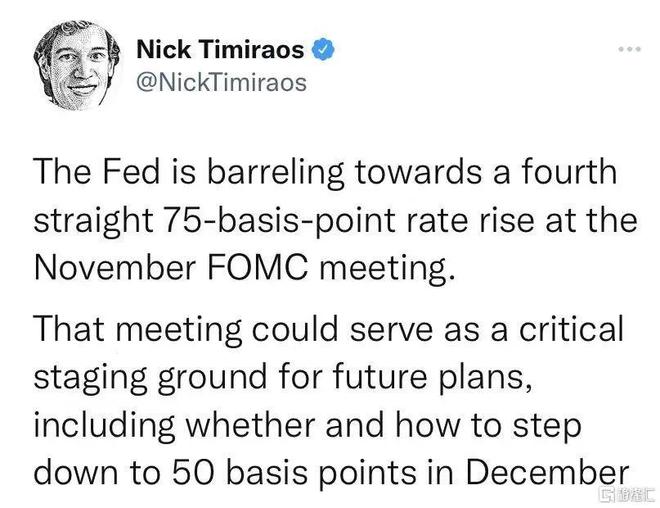Click the word "December" at the tweet's end
The height and width of the screenshot is (508, 660).
click(x=547, y=472)
